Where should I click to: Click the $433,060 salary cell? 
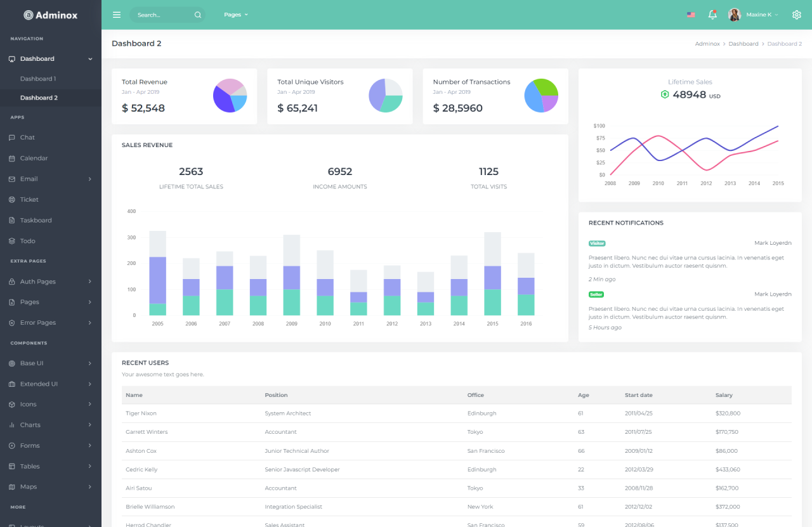point(728,470)
